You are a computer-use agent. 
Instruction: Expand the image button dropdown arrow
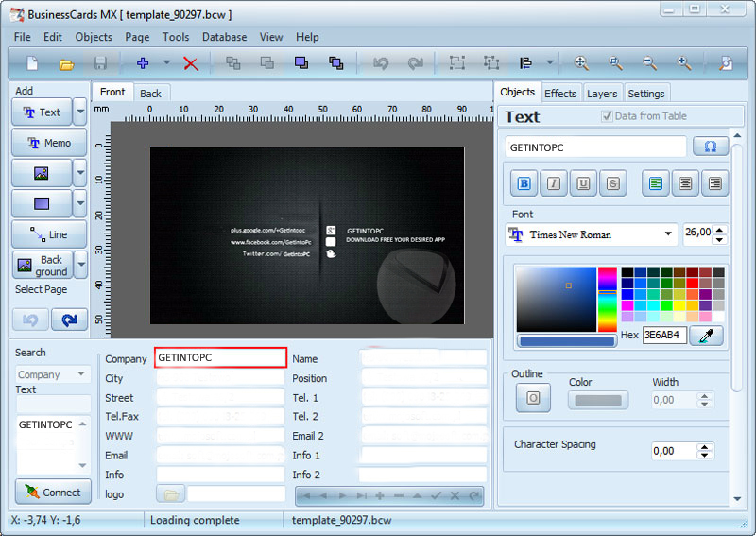pyautogui.click(x=80, y=173)
